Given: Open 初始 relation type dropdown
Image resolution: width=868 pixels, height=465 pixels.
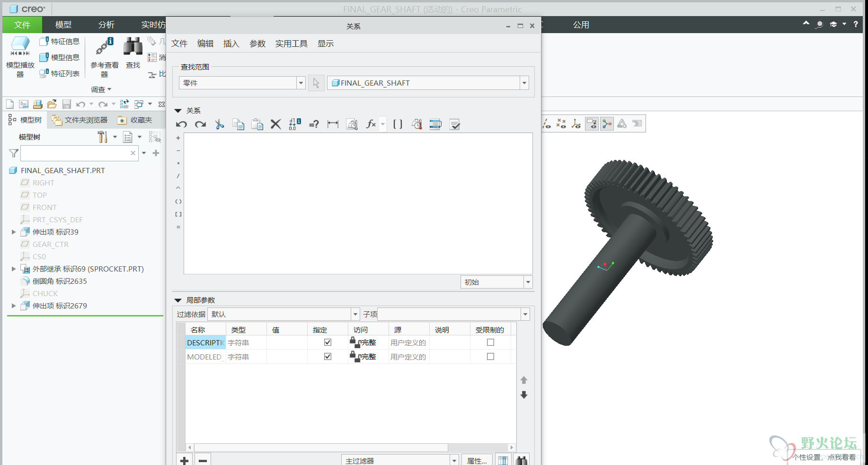Looking at the screenshot, I should coord(528,282).
